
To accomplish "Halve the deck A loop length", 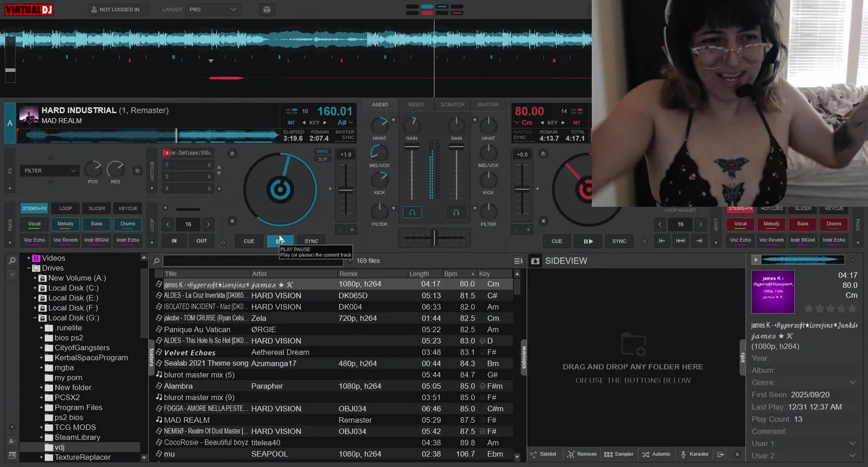I will 168,224.
